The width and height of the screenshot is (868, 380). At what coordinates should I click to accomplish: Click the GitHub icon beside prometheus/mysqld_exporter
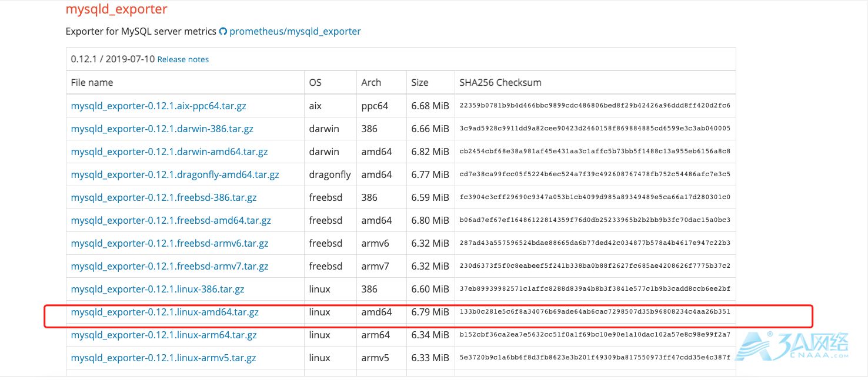223,31
